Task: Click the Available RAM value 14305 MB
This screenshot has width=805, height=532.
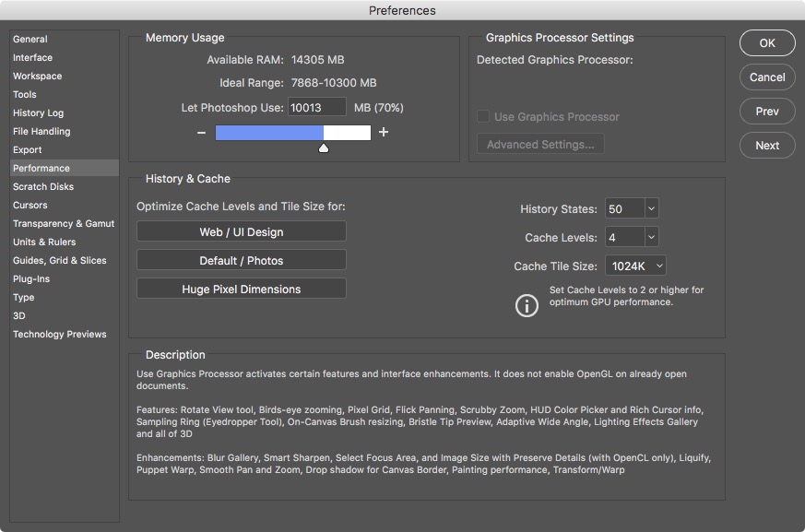Action: point(318,60)
